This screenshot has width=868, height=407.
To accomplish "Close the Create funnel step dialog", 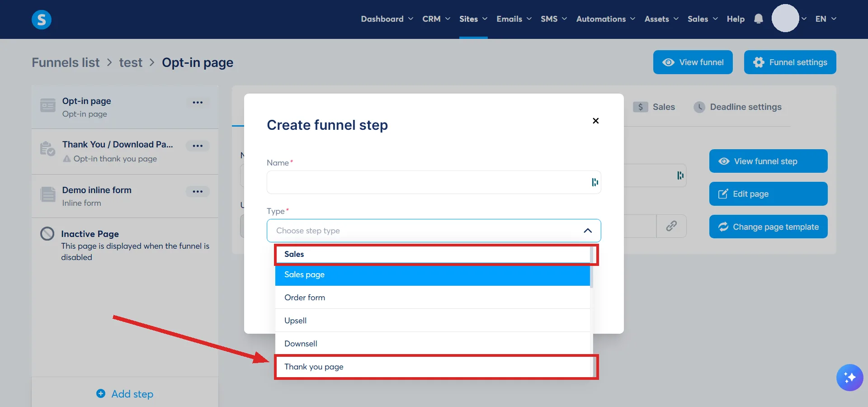I will click(595, 121).
